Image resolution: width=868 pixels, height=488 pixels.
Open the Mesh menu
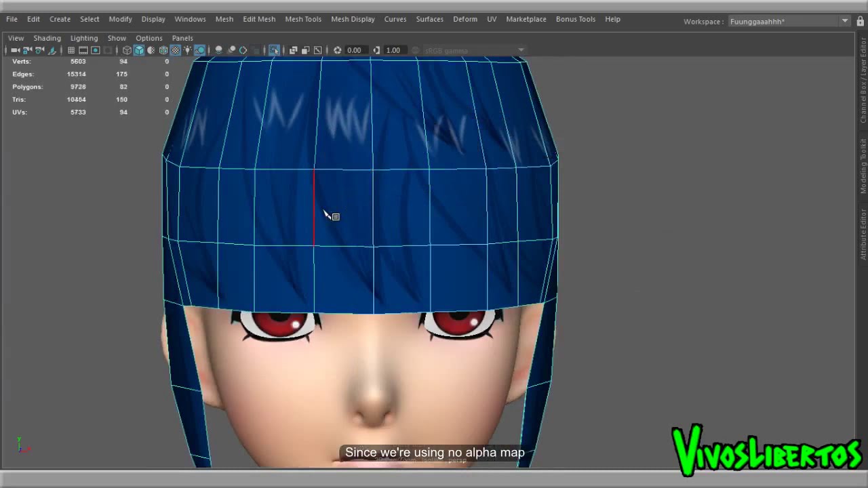point(224,19)
